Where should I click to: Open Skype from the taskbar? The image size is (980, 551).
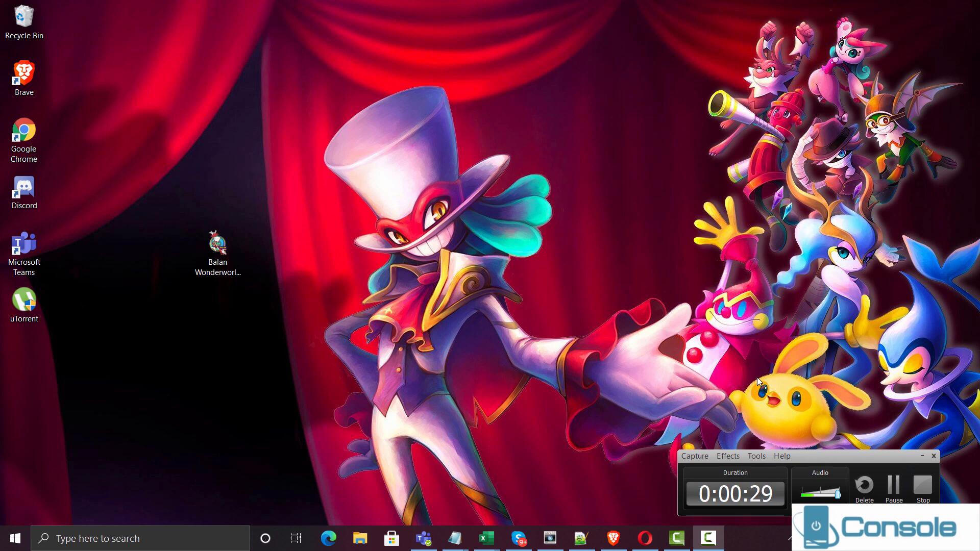click(519, 538)
